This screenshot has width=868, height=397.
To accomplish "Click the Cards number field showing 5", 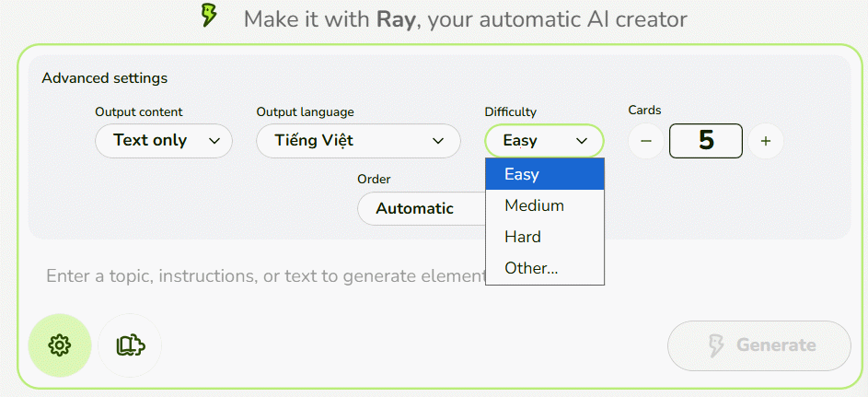I will pos(706,141).
